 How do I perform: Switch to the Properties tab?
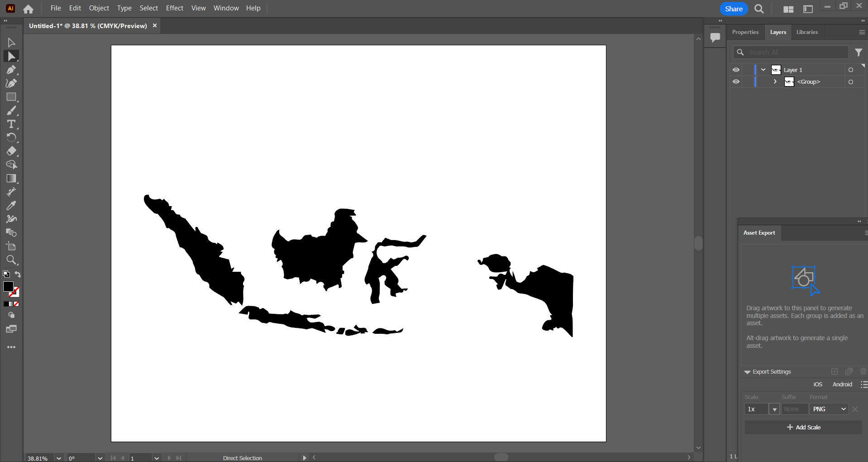(x=745, y=32)
